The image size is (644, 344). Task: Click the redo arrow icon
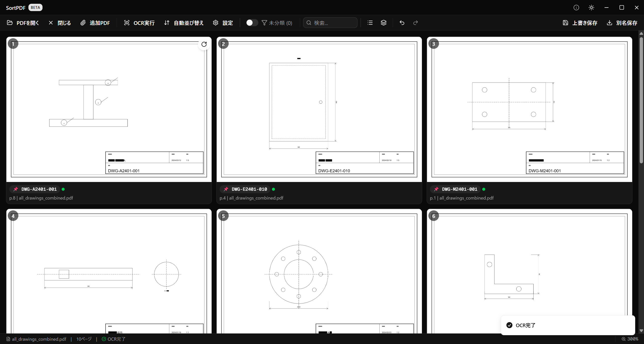coord(416,23)
